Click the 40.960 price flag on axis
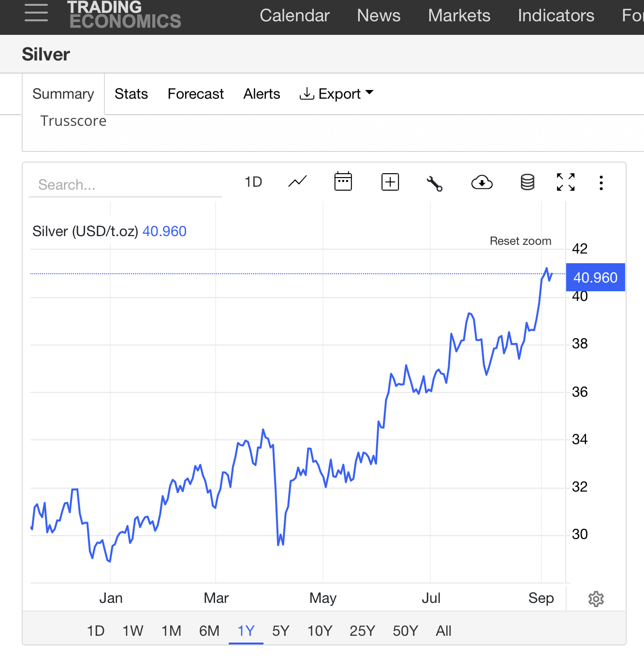This screenshot has height=659, width=644. pyautogui.click(x=595, y=277)
